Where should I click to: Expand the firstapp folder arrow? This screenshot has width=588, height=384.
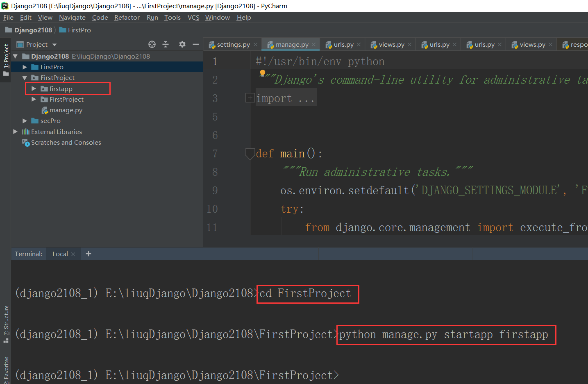click(x=34, y=89)
